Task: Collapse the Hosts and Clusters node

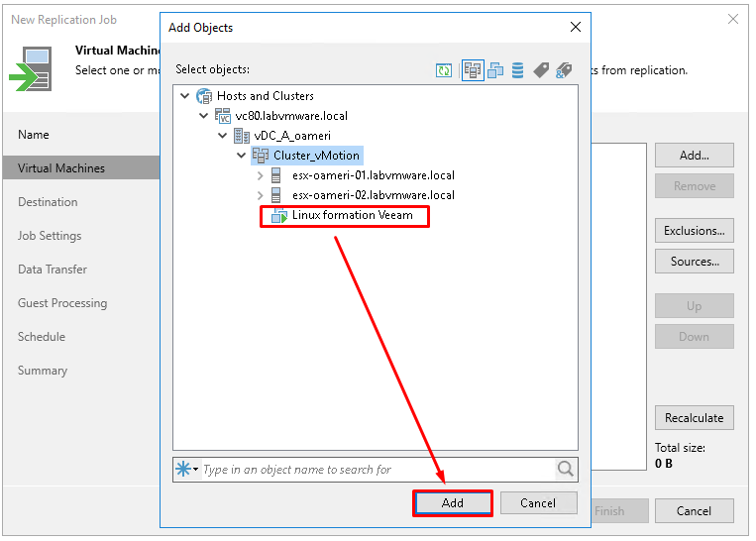Action: point(184,95)
